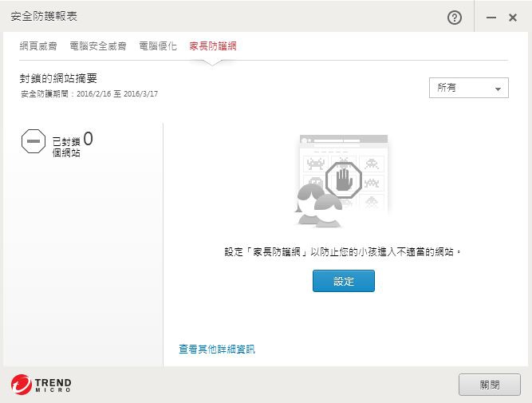The image size is (532, 403).
Task: Click the 安全防護期間 date range text
Action: (89, 94)
